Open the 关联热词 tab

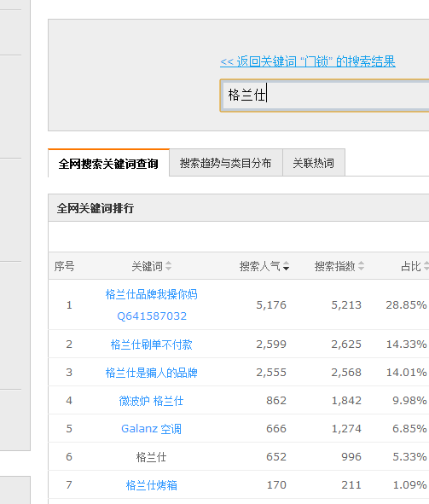point(314,163)
